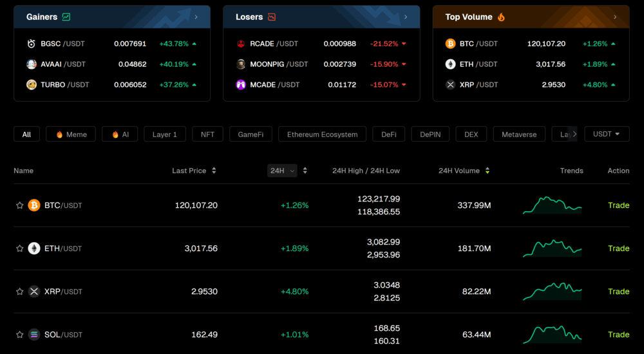Click Trade for the XRP/USDT pair
Viewport: 644px width, 354px height.
coord(618,292)
